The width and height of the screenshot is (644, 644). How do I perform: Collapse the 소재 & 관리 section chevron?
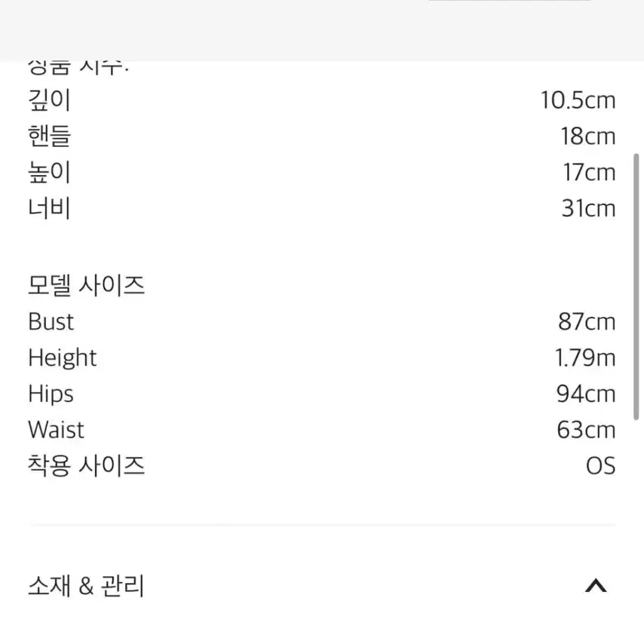click(596, 586)
